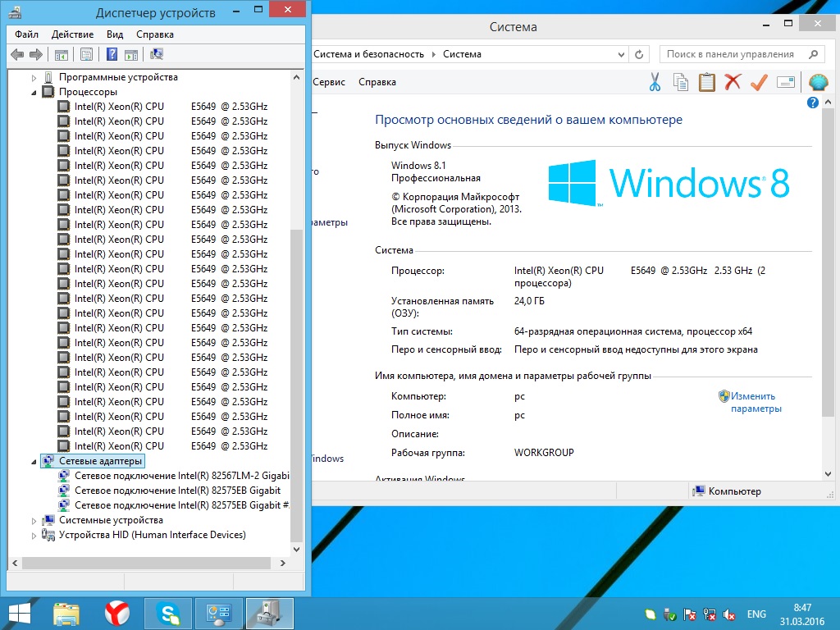This screenshot has width=840, height=630.
Task: Open the Сервис menu in System window
Action: pyautogui.click(x=329, y=82)
